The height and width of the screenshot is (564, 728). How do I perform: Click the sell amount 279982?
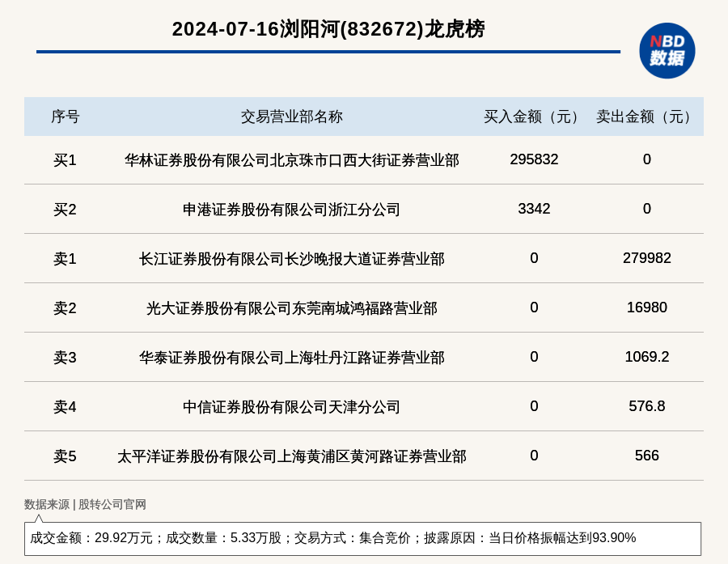[x=647, y=258]
